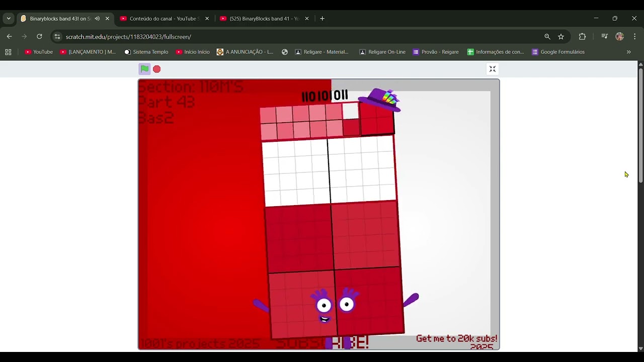
Task: Switch to the Conteúdo do canal YouTube tab
Action: pos(165,19)
